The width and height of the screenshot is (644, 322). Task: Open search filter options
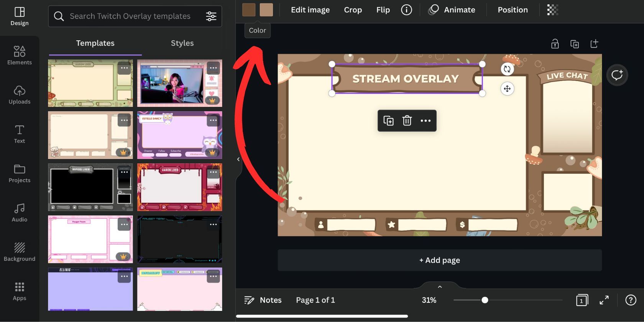(211, 16)
